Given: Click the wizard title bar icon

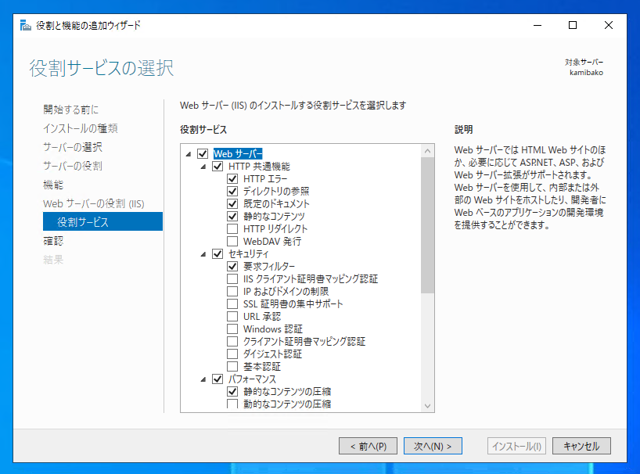Looking at the screenshot, I should [25, 25].
